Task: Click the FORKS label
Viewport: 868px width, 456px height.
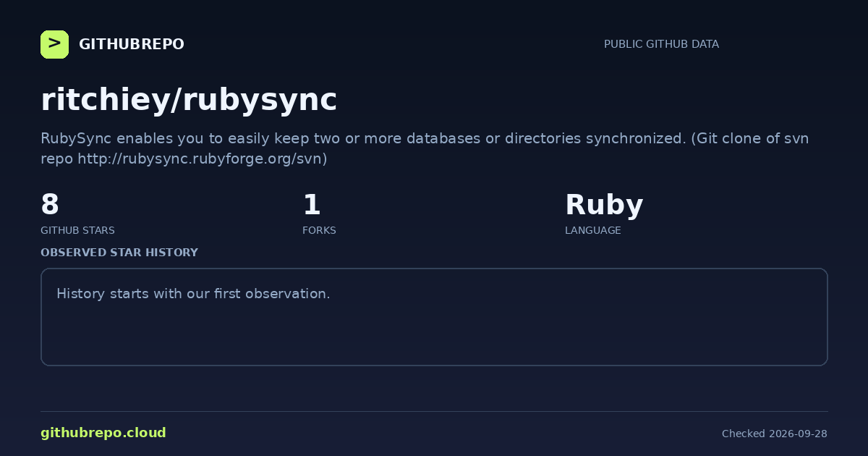Action: point(319,230)
